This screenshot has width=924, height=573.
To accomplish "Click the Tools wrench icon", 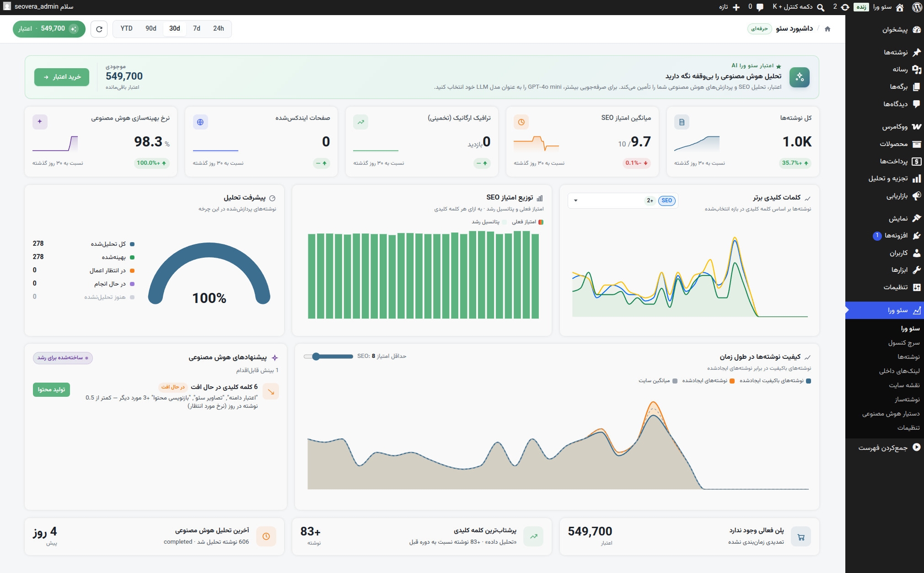I will pos(916,270).
